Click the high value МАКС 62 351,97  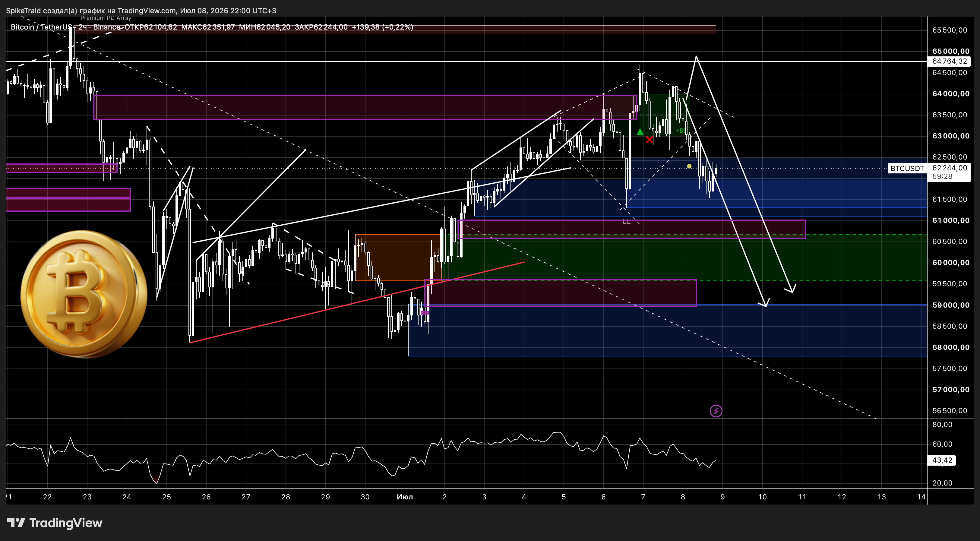(208, 27)
